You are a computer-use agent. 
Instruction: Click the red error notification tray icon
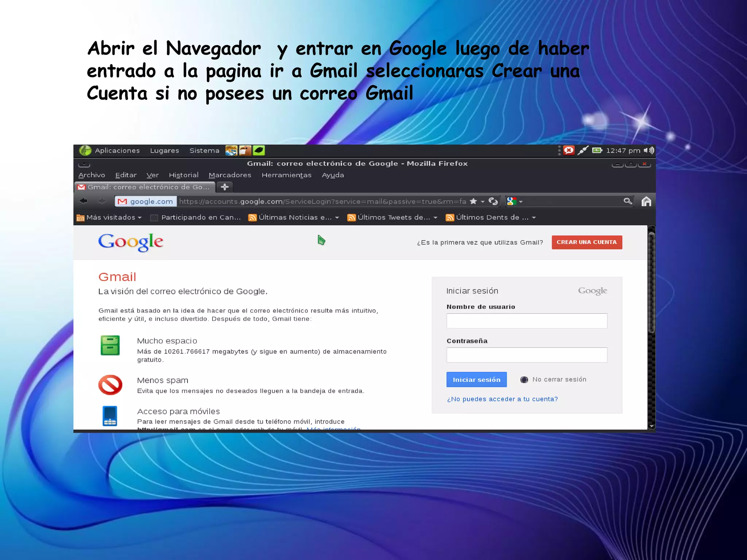pos(569,150)
